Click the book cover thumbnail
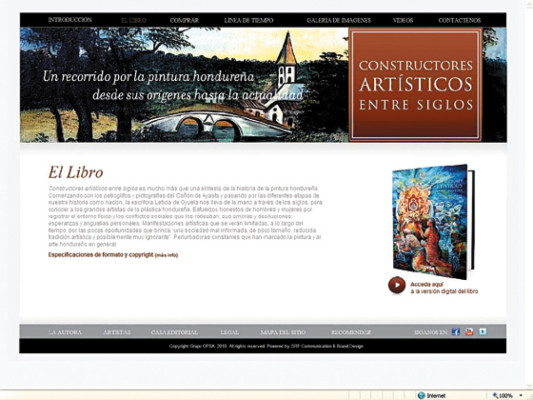533x400 pixels. pyautogui.click(x=433, y=221)
